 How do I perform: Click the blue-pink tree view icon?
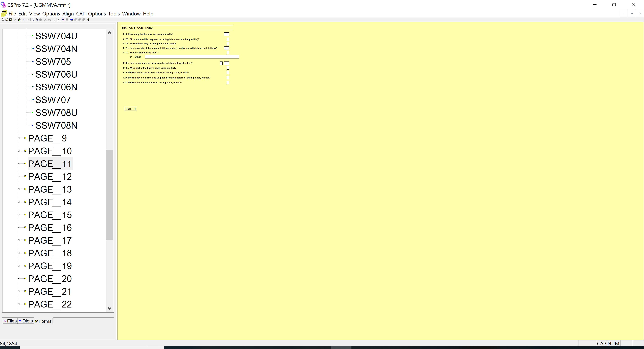[x=63, y=20]
